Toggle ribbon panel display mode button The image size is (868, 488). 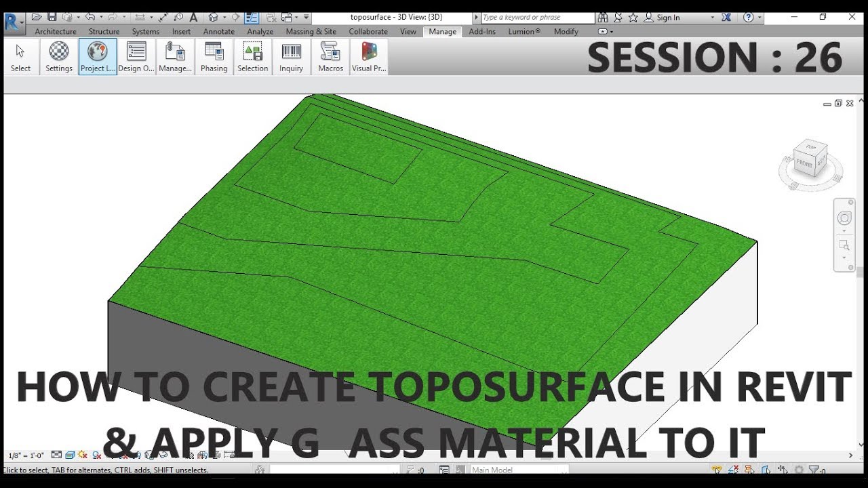pos(603,31)
